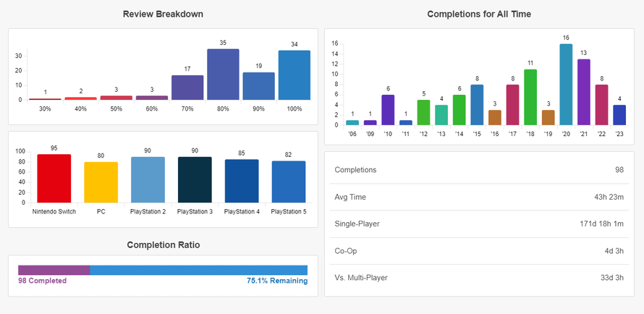Select the PlayStation 5 rating bar

(289, 182)
